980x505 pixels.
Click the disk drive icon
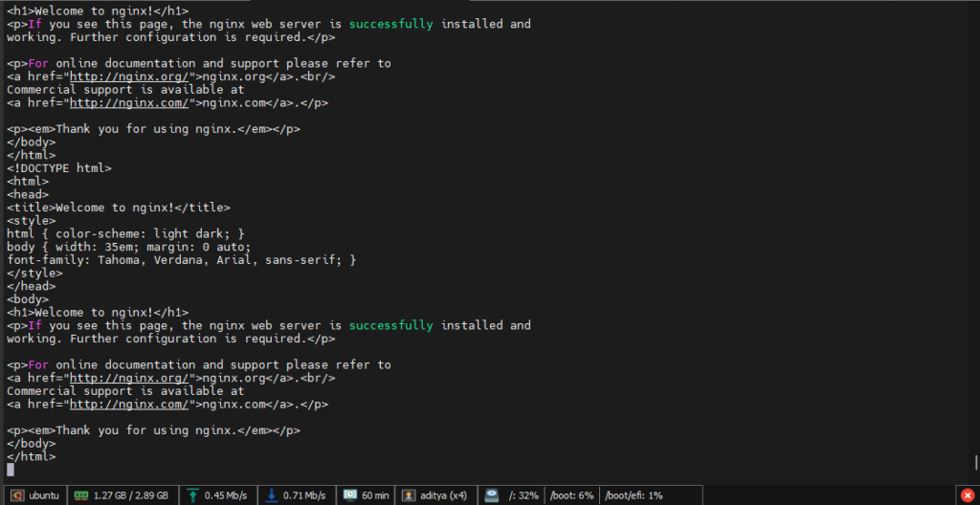[x=491, y=495]
